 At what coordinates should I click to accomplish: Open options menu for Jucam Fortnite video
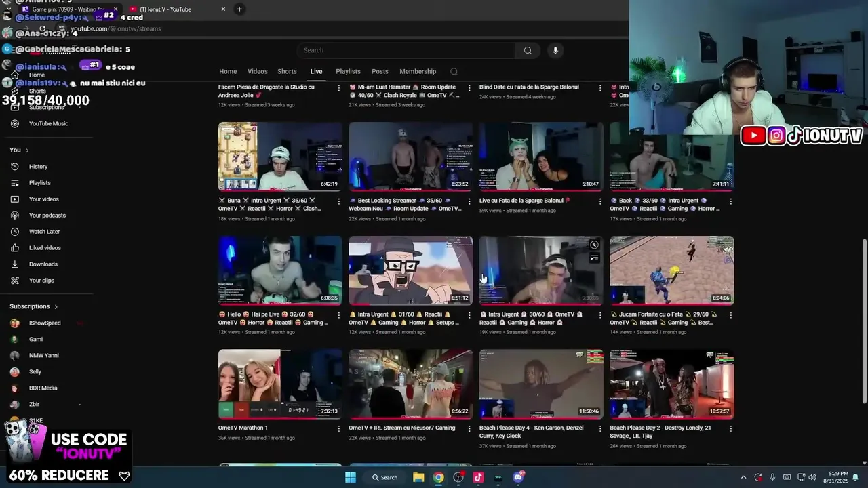click(x=730, y=314)
